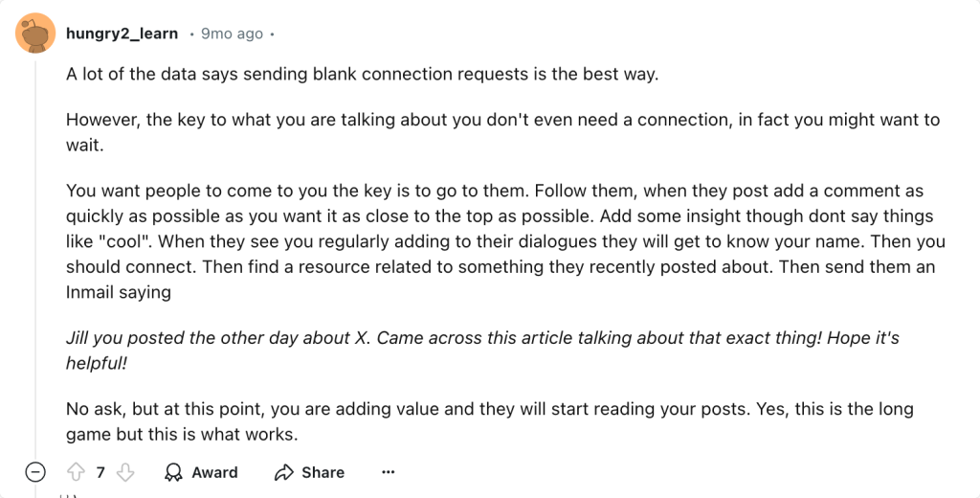Downvote the comment by hungry2_learn

point(125,472)
